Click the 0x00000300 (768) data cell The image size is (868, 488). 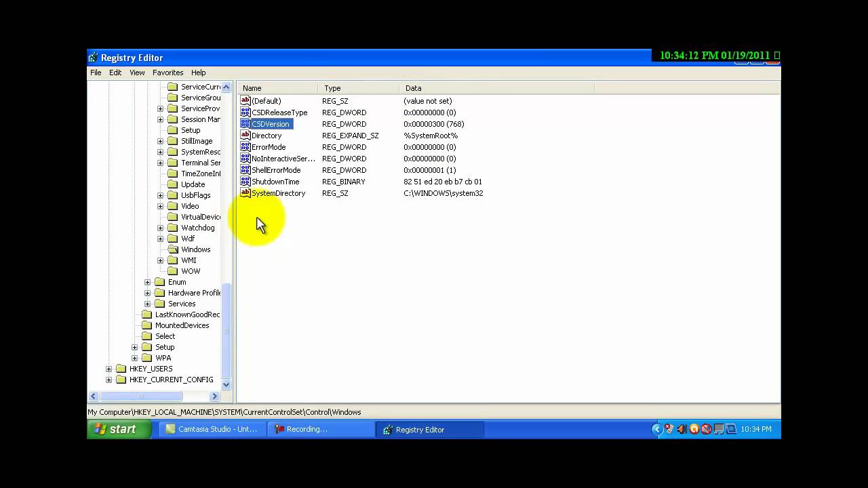(x=434, y=124)
